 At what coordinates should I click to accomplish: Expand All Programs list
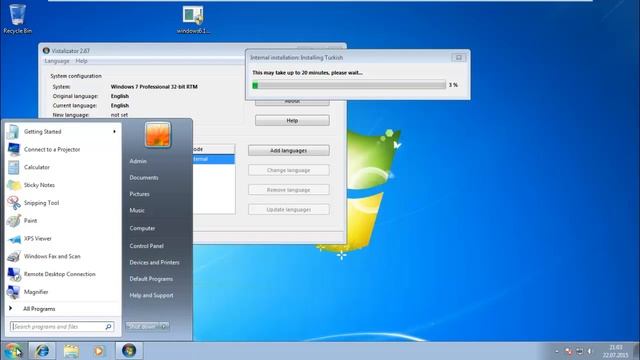(x=62, y=309)
